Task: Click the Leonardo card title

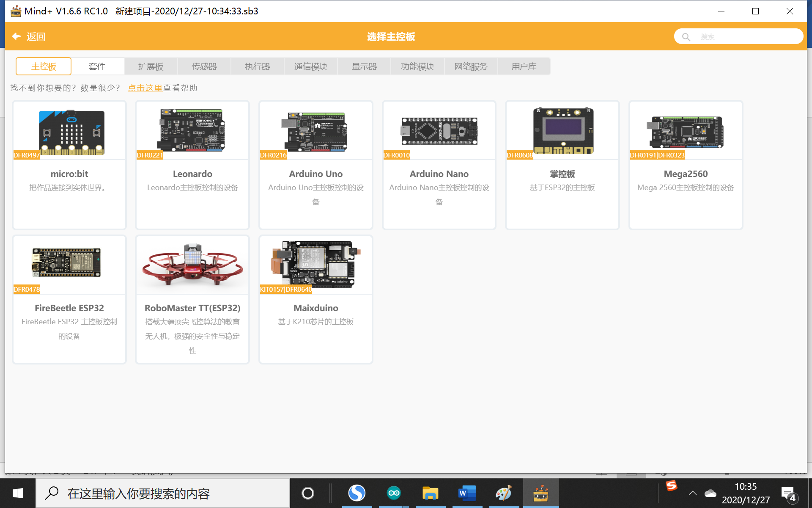Action: click(x=192, y=174)
